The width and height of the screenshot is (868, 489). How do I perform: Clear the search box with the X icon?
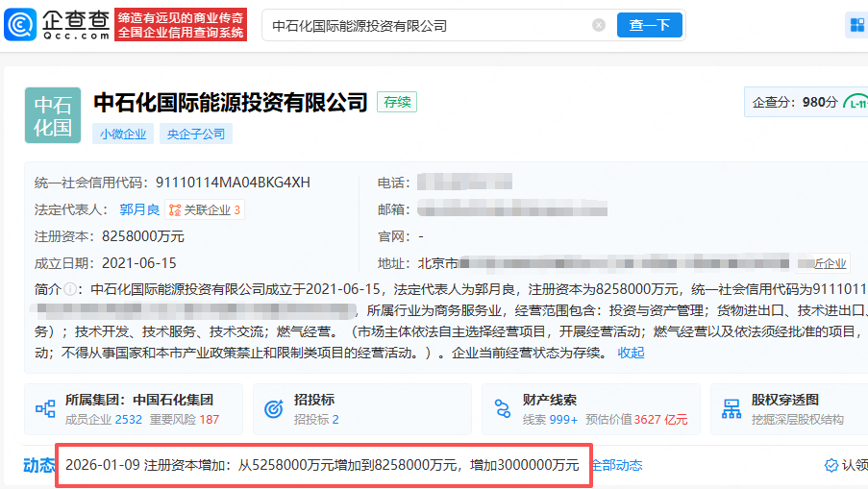(599, 25)
